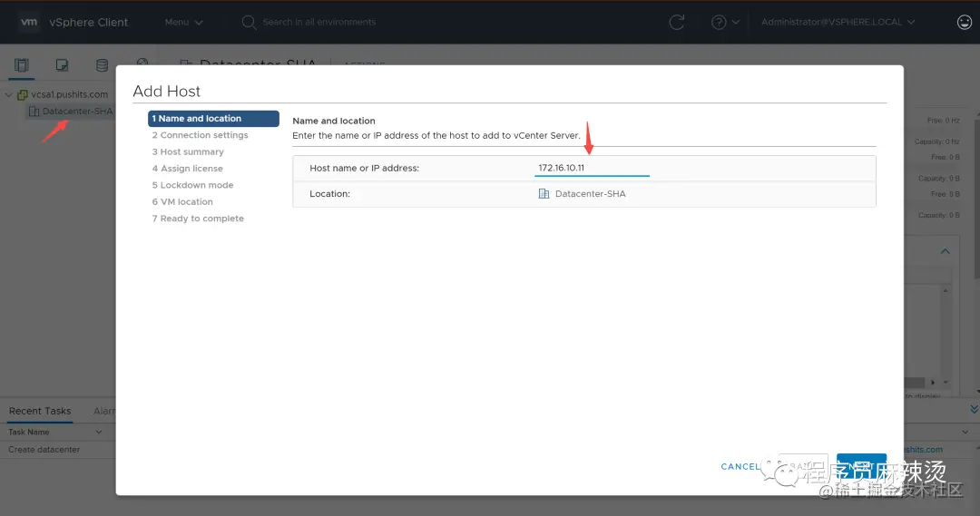Click the Add Host dialog title
This screenshot has width=980, height=516.
[x=166, y=92]
